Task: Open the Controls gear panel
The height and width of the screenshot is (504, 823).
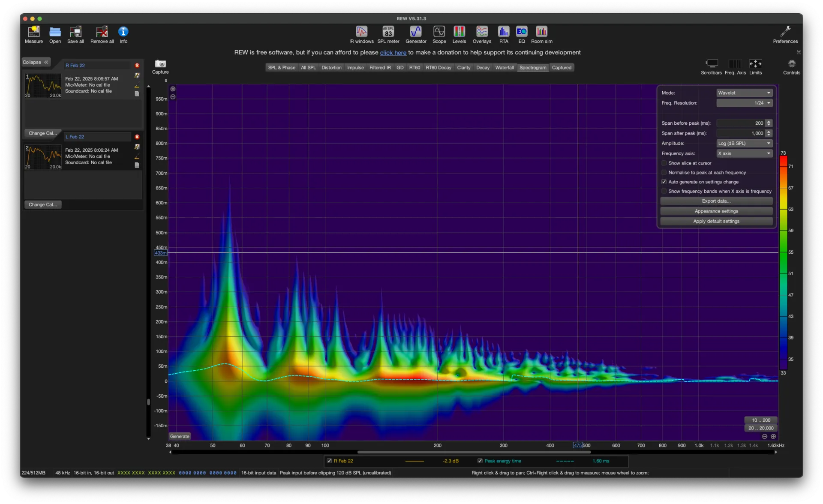Action: coord(791,64)
